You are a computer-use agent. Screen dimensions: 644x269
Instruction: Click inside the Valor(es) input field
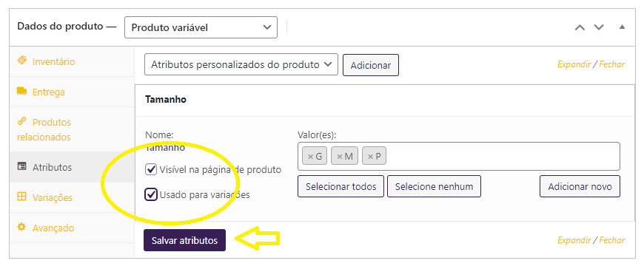[501, 156]
